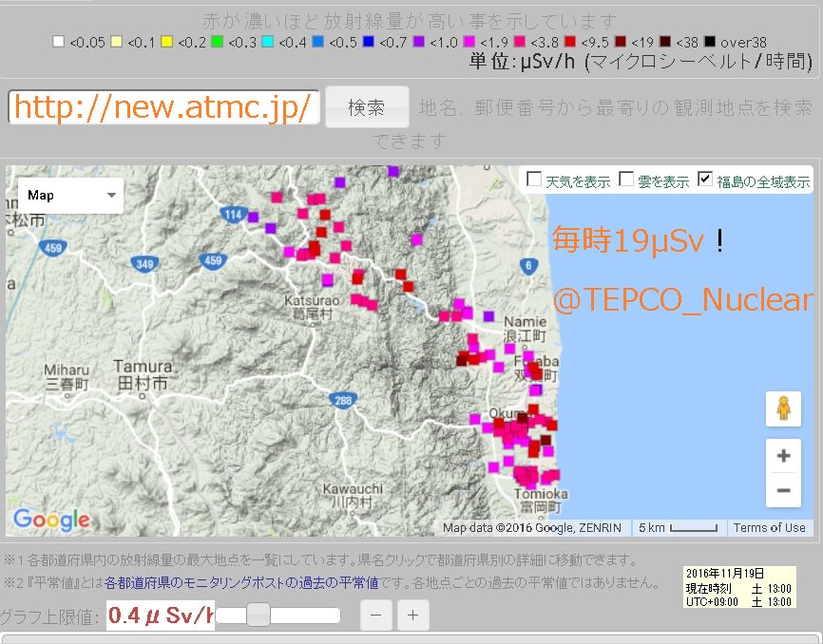Click the Namie 浪江町 map label
The width and height of the screenshot is (823, 644).
click(525, 329)
